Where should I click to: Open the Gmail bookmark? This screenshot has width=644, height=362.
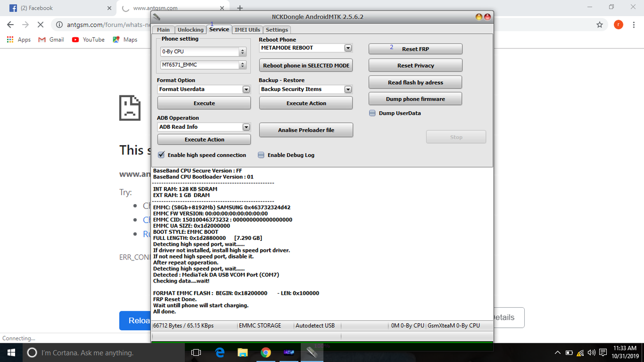pyautogui.click(x=51, y=40)
